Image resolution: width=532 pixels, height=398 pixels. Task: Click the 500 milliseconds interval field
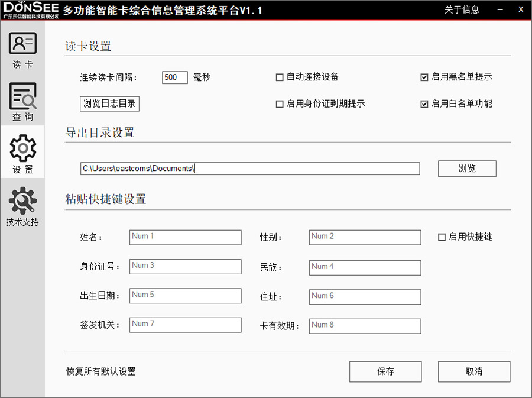coord(174,77)
